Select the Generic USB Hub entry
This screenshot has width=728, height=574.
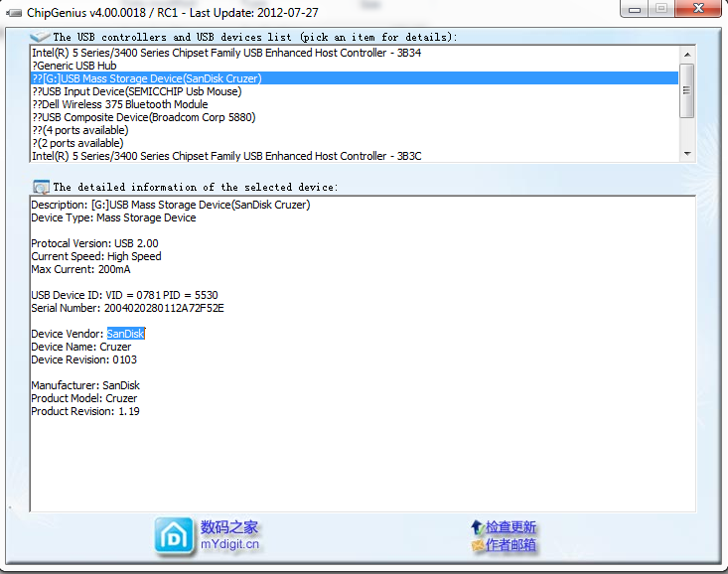[x=354, y=66]
